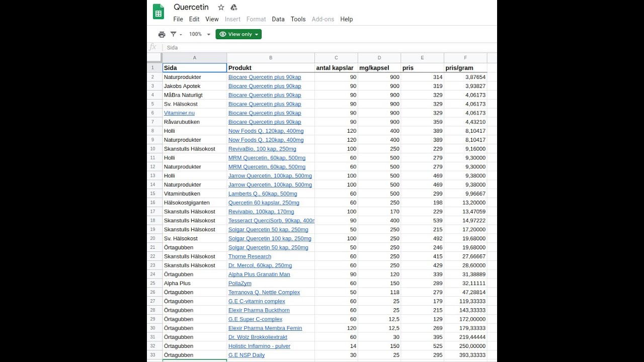Star the Quercetin document
Image resolution: width=644 pixels, height=362 pixels.
(x=221, y=8)
